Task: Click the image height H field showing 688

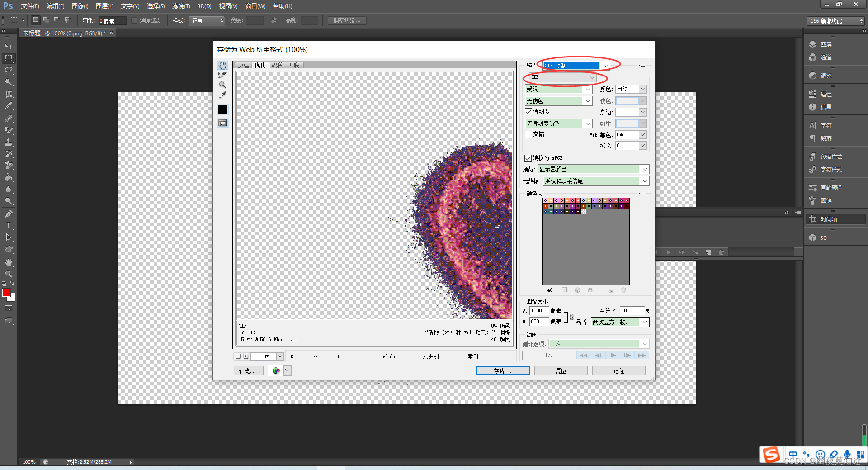Action: (539, 322)
